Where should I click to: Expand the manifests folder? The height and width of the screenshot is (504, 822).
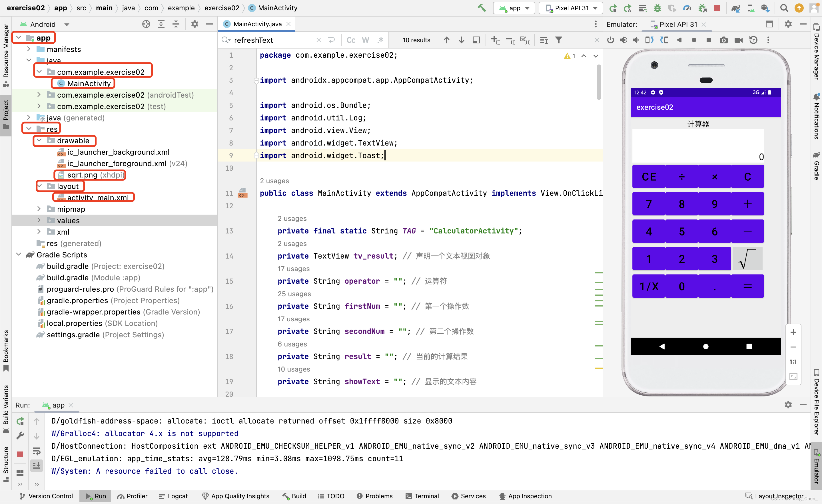coord(29,49)
